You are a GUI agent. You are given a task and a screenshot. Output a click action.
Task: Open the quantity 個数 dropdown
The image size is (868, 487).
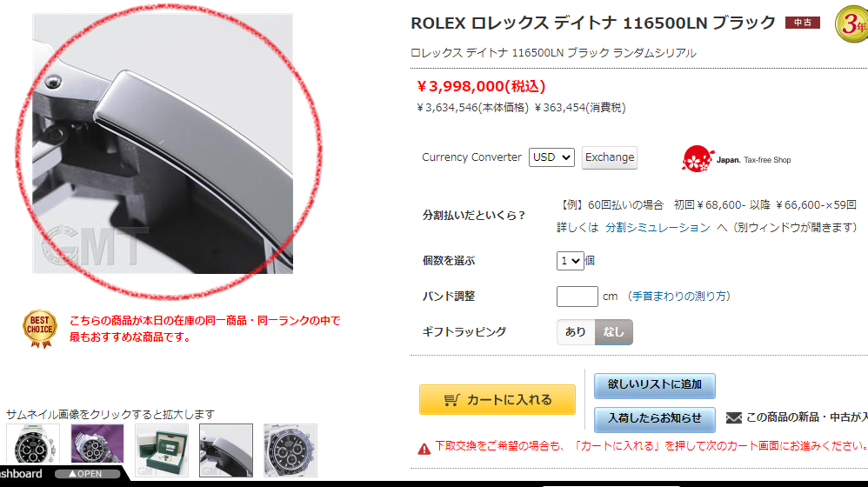point(571,261)
